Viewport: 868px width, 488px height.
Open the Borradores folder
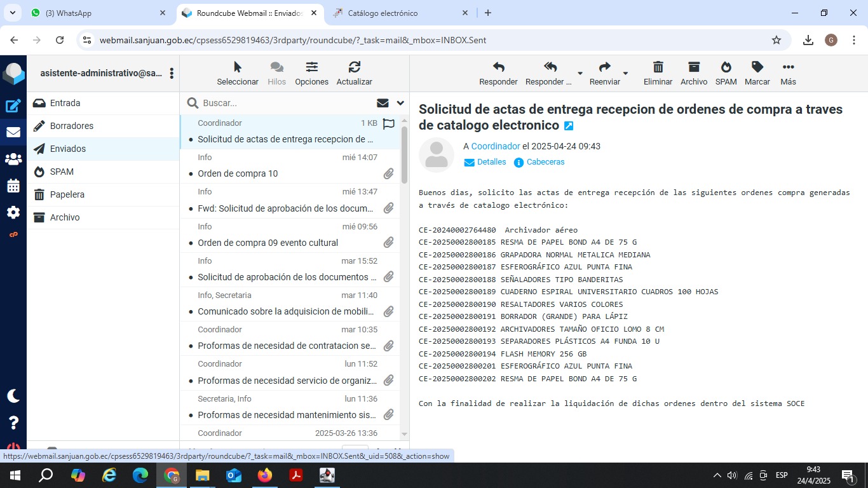click(72, 126)
